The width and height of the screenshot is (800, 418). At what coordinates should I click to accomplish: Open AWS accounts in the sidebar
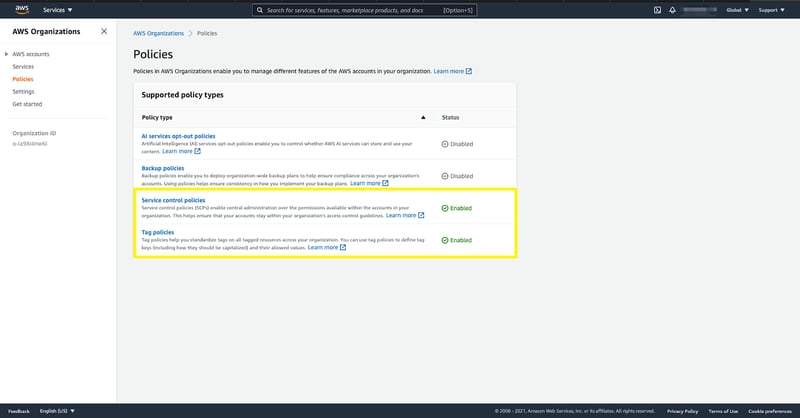pos(31,54)
